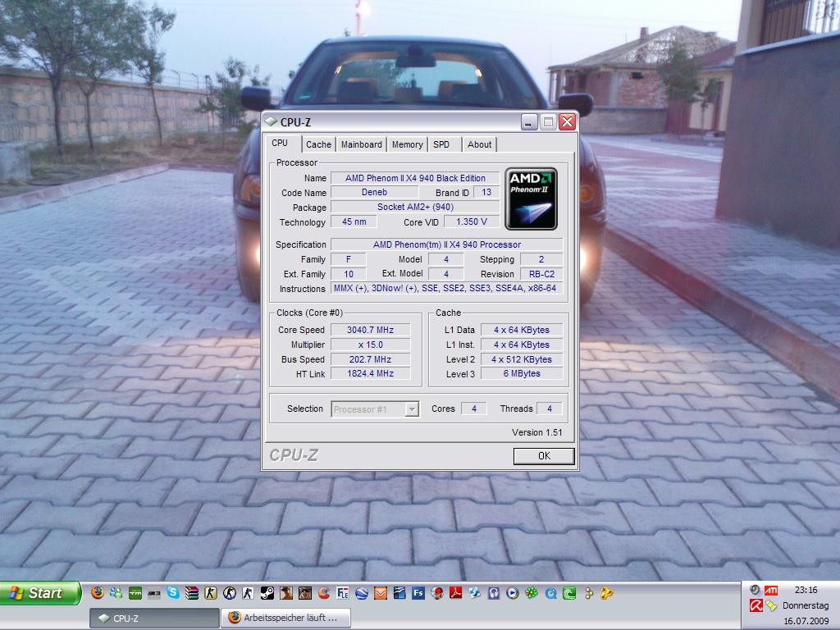This screenshot has height=630, width=840.
Task: Open the Memory tab
Action: point(407,144)
